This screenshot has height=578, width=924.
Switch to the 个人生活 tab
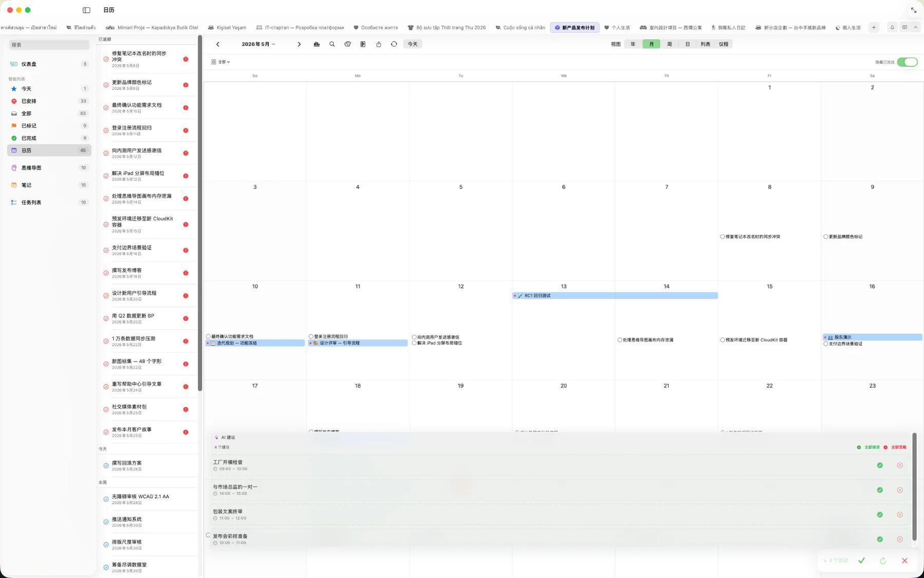[x=617, y=28]
